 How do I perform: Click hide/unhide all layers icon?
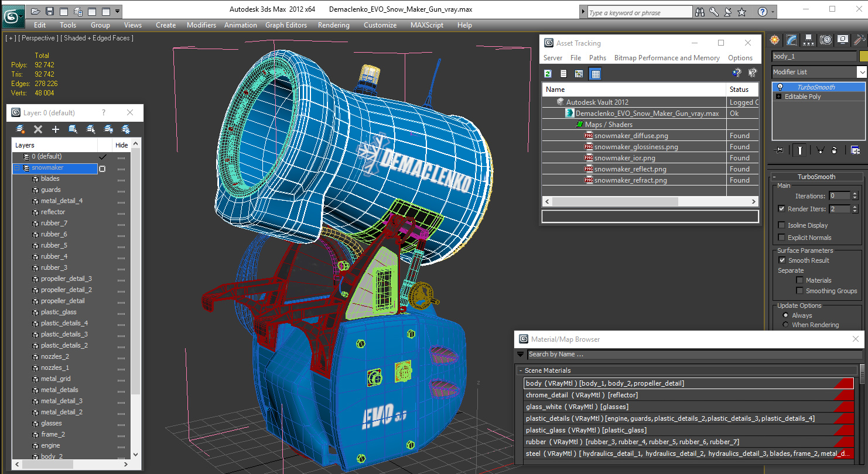(x=108, y=129)
